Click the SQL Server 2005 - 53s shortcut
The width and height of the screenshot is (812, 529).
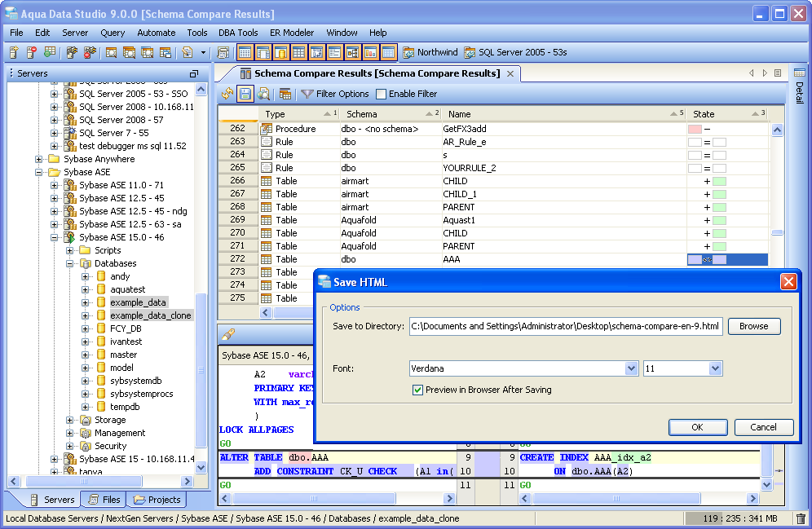pyautogui.click(x=515, y=52)
